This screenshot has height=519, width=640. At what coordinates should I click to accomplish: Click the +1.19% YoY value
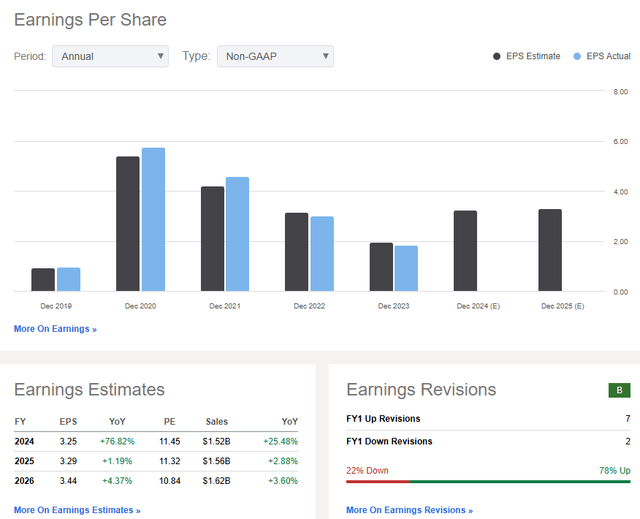117,461
